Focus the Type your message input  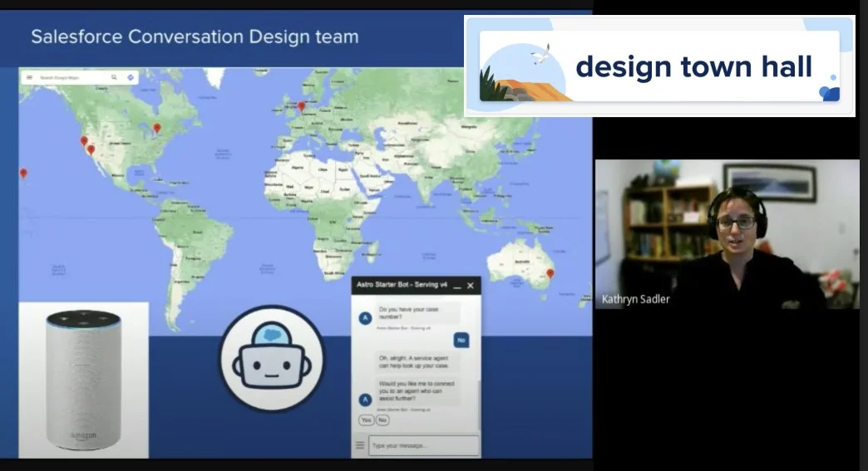(x=424, y=445)
